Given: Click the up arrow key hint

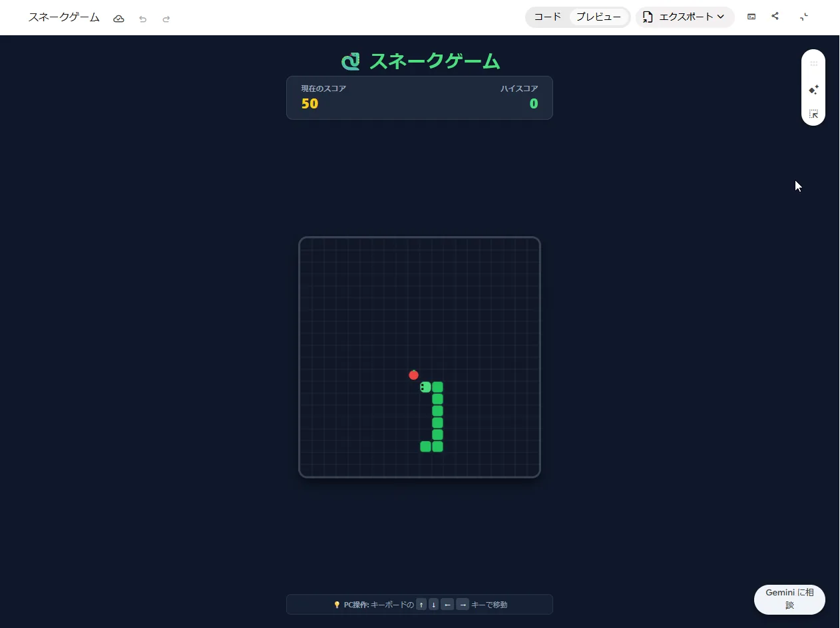Looking at the screenshot, I should [x=421, y=605].
